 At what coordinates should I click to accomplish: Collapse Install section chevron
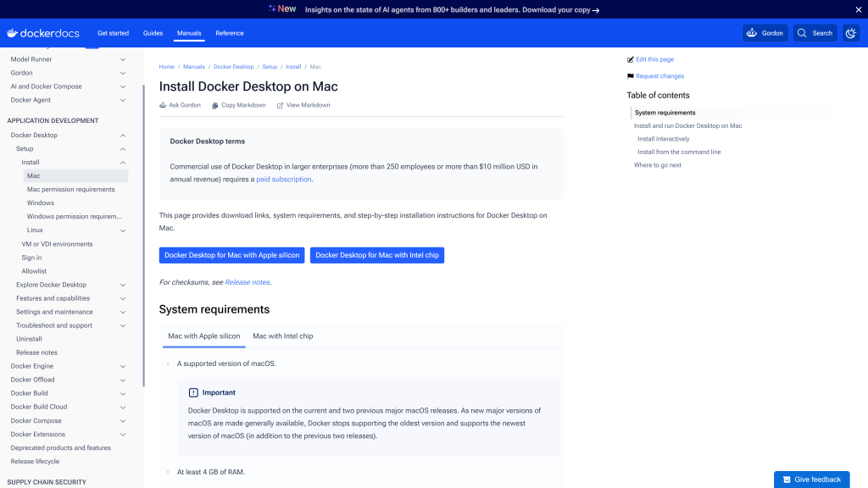(123, 163)
